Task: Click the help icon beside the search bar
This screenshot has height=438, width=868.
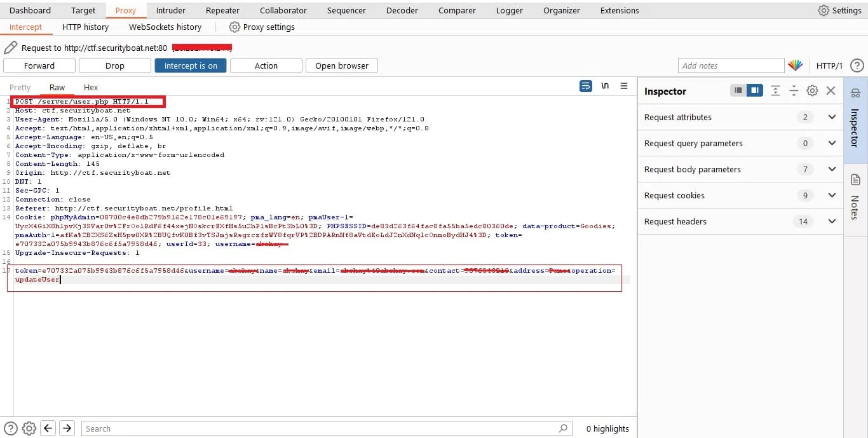Action: [x=11, y=428]
